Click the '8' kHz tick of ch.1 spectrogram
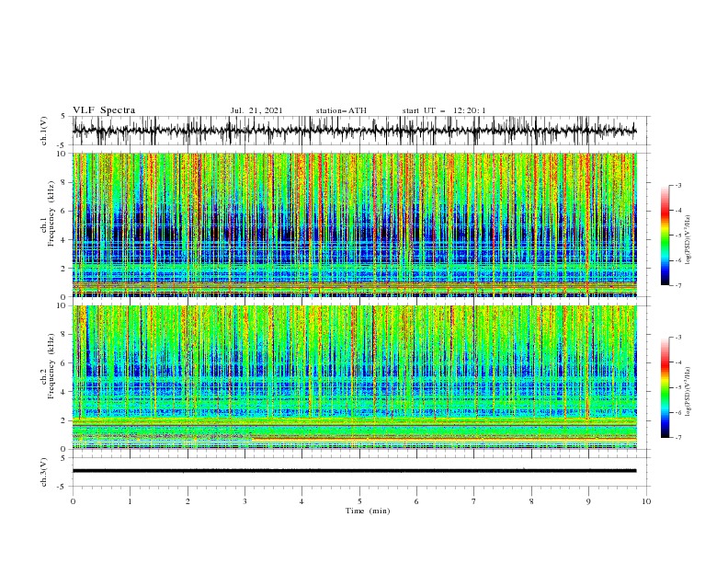This screenshot has height=563, width=728. (x=64, y=182)
